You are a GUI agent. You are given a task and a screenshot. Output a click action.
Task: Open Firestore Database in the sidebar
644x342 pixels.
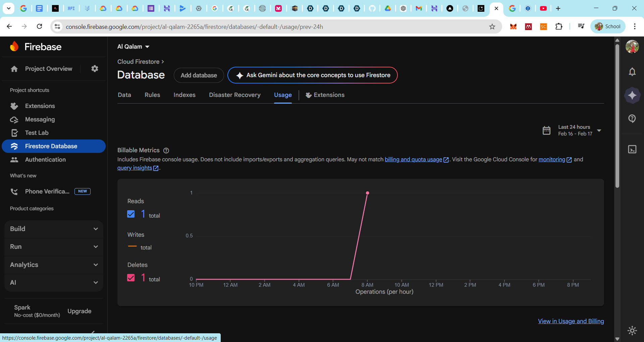coord(54,146)
